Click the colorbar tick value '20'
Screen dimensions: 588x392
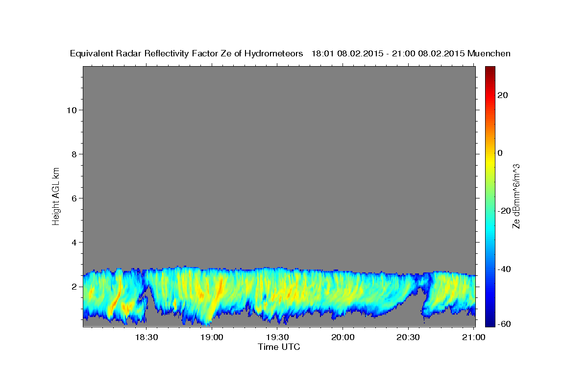[x=502, y=95]
